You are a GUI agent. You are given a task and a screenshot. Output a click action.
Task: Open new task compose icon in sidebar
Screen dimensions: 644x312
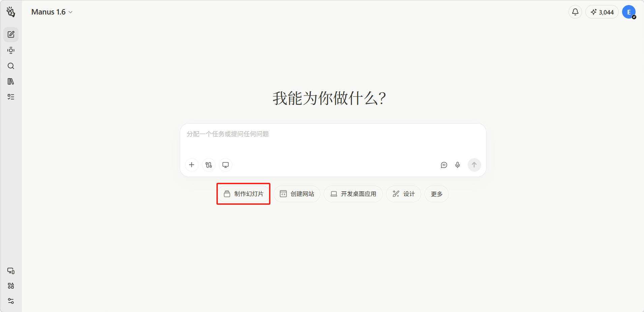click(x=11, y=34)
